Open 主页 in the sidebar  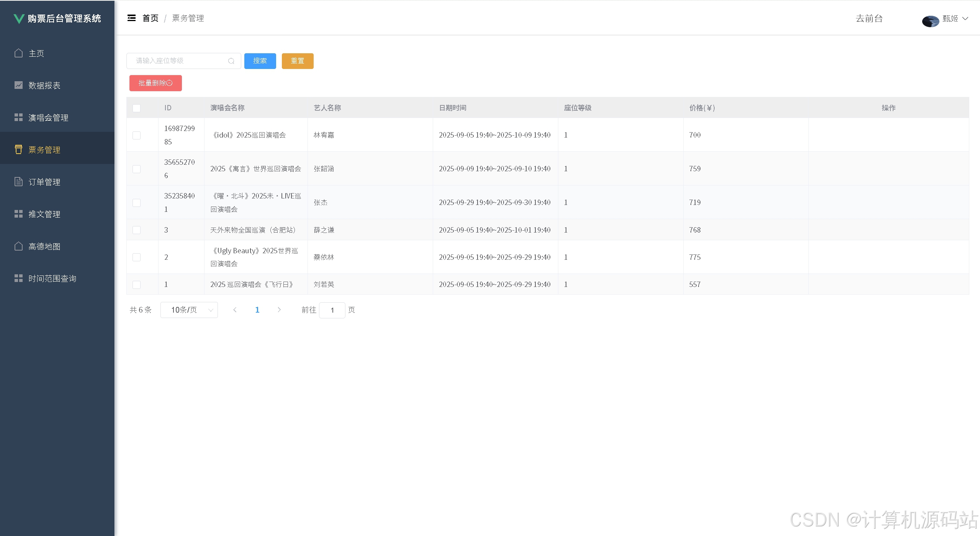coord(57,53)
